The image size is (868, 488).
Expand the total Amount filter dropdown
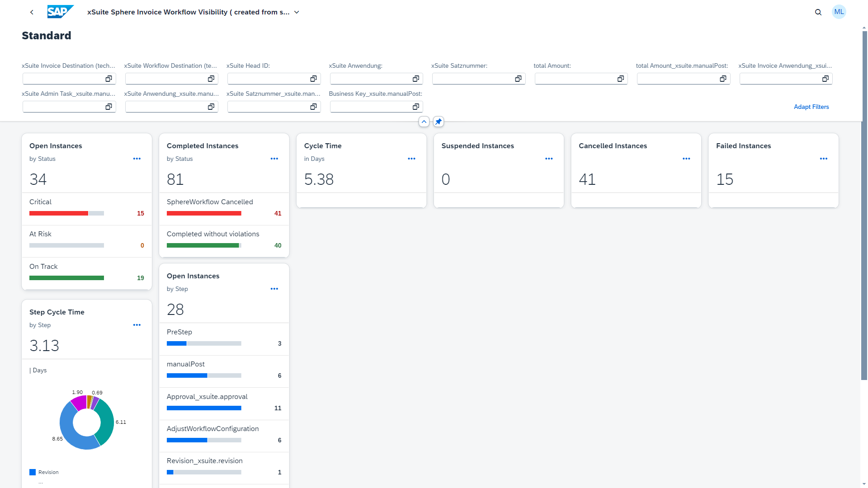[x=621, y=78]
